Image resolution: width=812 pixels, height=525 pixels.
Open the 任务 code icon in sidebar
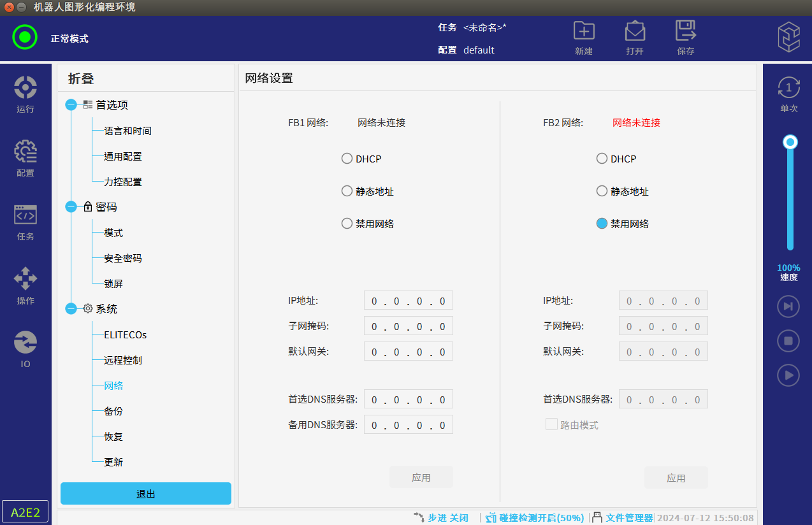(x=25, y=215)
